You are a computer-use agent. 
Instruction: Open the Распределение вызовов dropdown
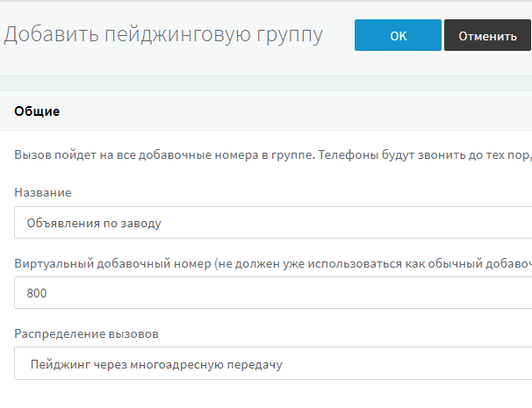(x=273, y=363)
